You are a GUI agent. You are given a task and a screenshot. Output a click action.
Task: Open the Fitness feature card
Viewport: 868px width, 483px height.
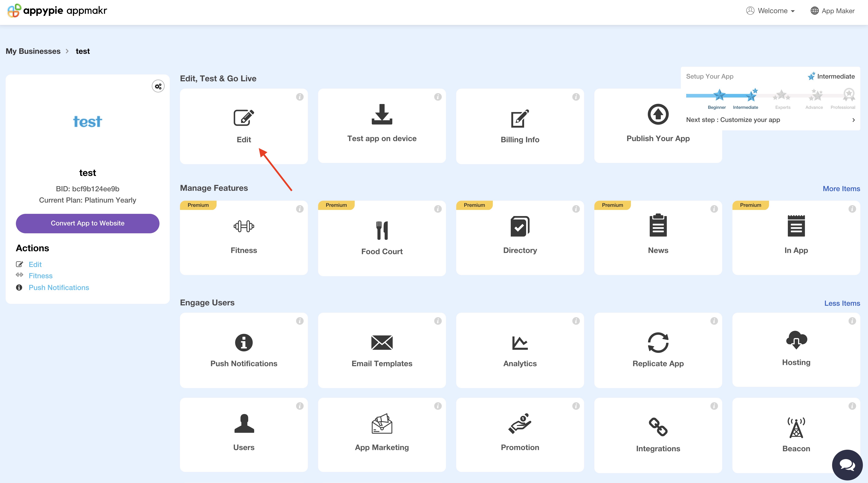pyautogui.click(x=244, y=238)
